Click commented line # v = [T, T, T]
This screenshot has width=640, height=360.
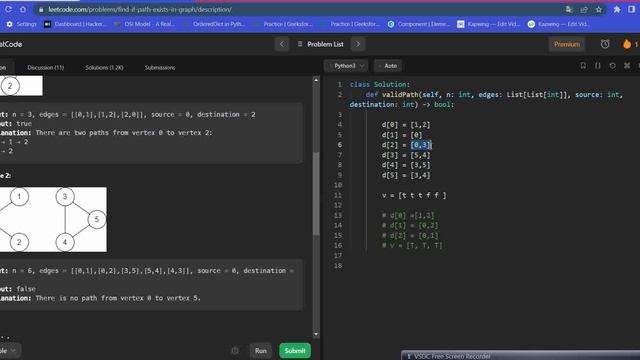click(412, 245)
